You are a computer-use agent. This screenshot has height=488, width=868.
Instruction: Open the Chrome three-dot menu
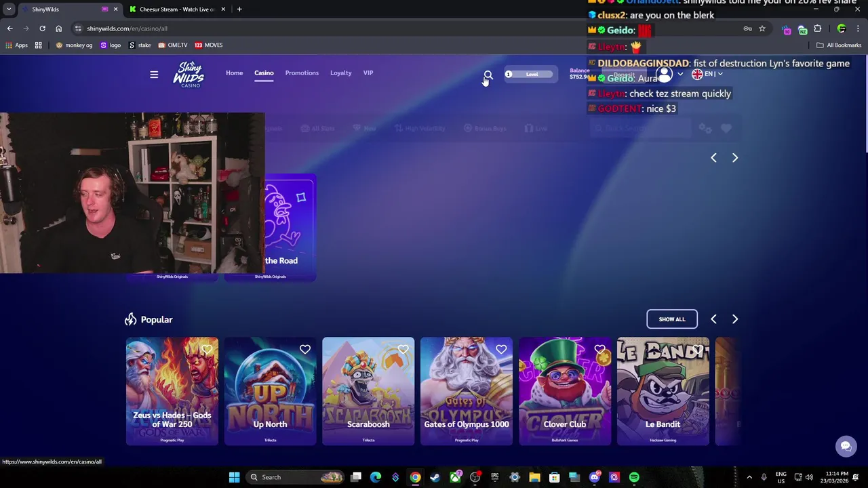[859, 28]
